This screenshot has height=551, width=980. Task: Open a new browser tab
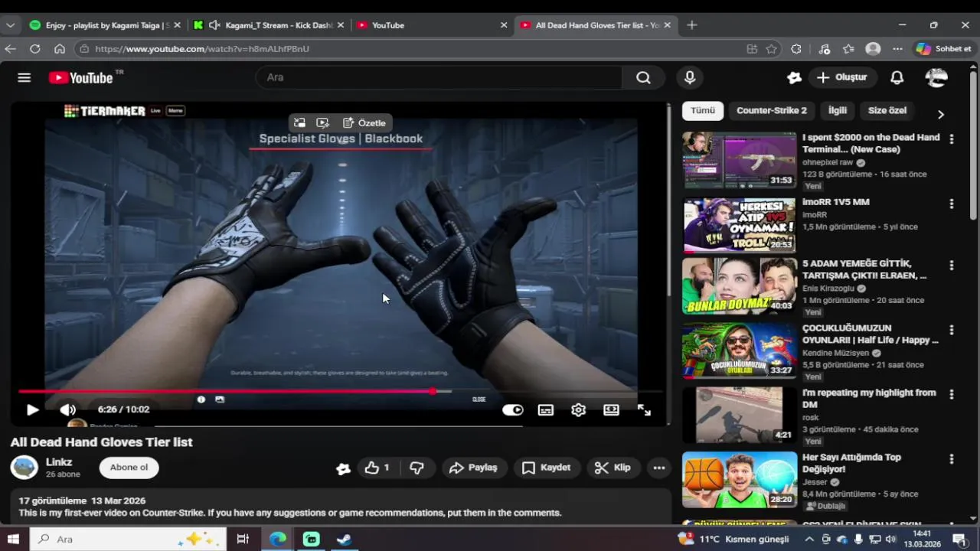pyautogui.click(x=691, y=25)
